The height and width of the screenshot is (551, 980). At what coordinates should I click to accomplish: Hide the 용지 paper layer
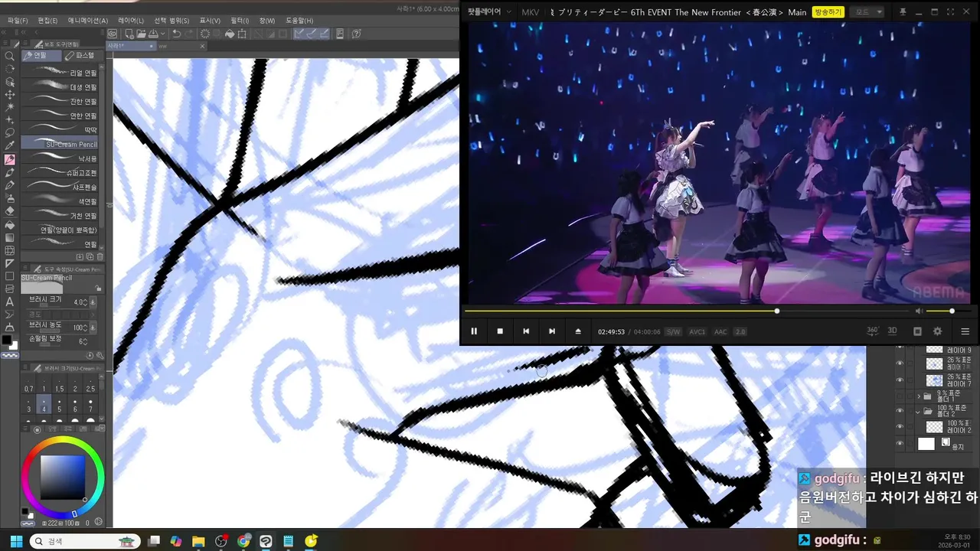coord(900,444)
